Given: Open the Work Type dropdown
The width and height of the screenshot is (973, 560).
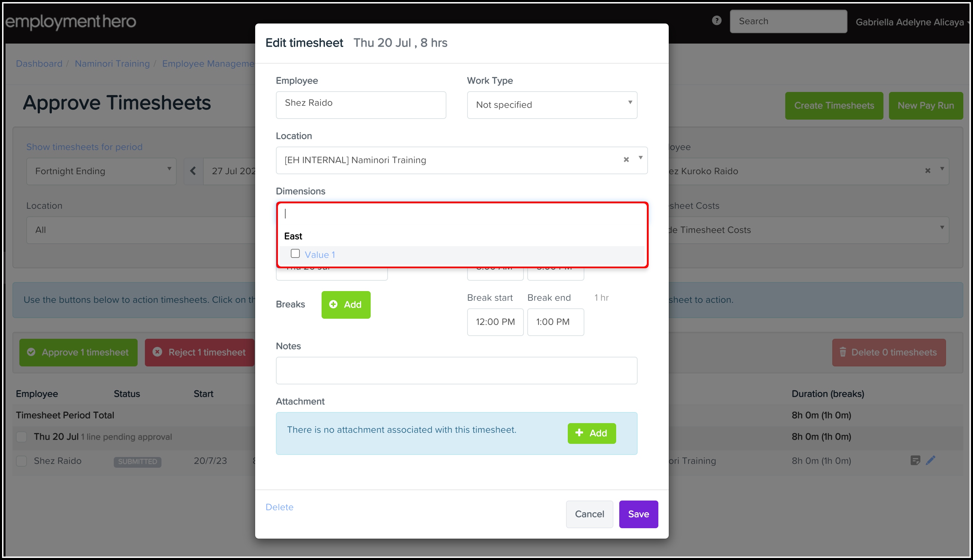Looking at the screenshot, I should point(552,105).
